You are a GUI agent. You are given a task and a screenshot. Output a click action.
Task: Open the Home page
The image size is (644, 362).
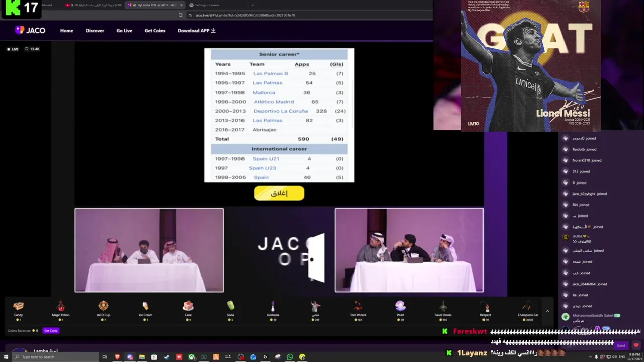(66, 31)
